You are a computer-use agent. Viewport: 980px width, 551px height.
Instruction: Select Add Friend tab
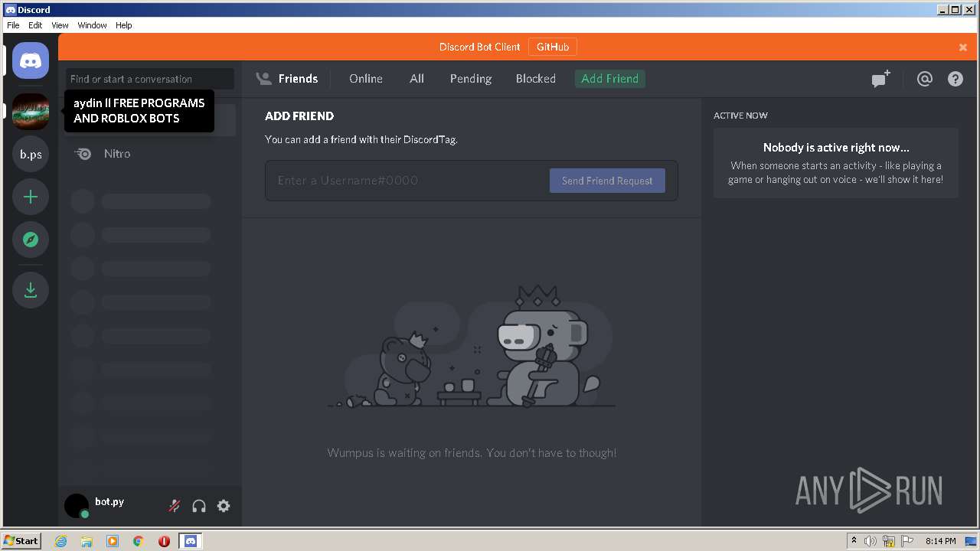click(x=610, y=79)
